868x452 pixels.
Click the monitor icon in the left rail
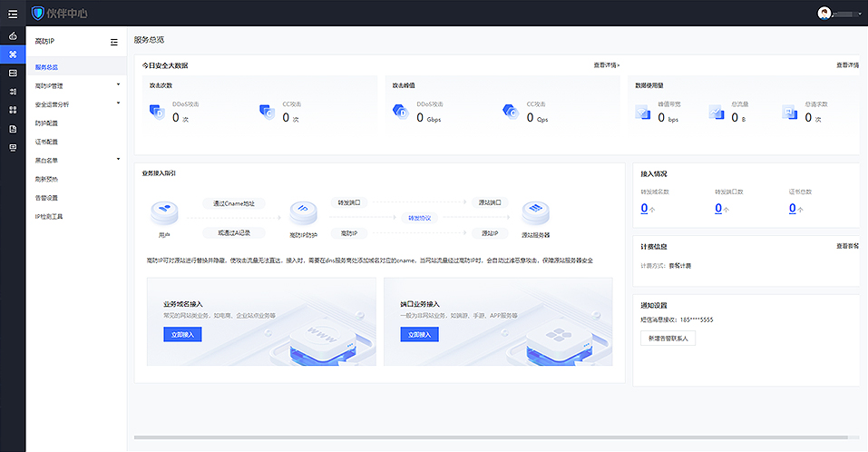(x=13, y=147)
